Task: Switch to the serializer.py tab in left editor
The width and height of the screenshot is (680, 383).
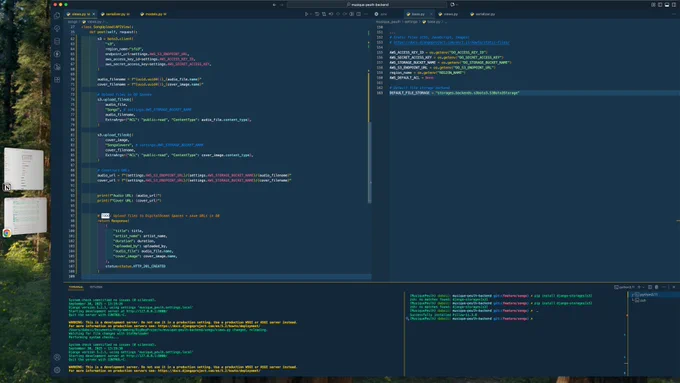Action: 115,14
